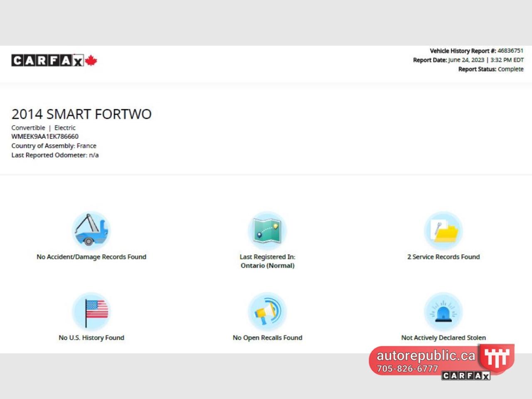
Task: Click the map registration icon
Action: pos(267,230)
